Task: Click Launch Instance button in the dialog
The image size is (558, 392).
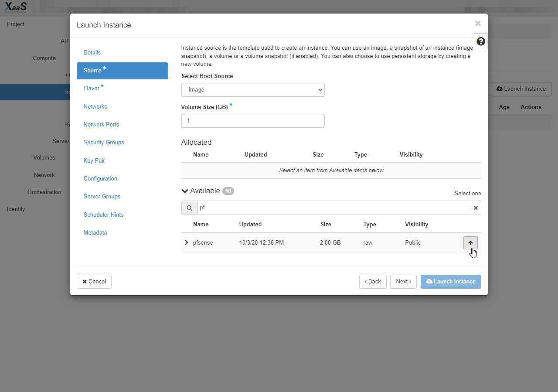Action: tap(451, 282)
